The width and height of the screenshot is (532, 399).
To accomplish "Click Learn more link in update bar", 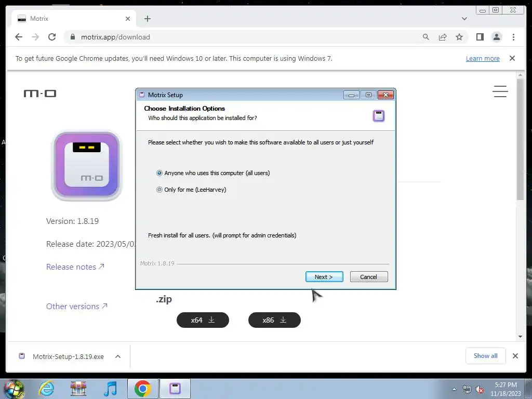I will pos(483,58).
